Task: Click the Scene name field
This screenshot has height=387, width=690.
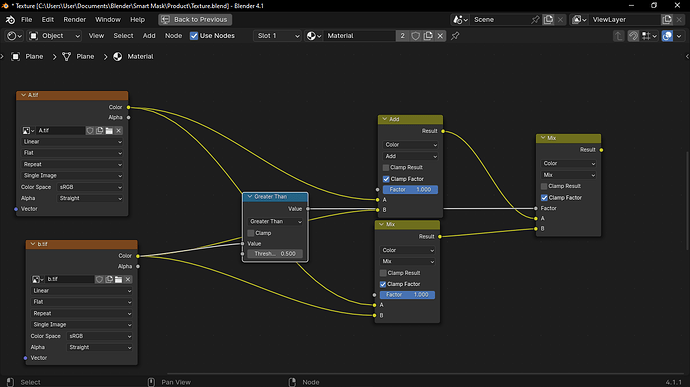Action: pyautogui.click(x=499, y=20)
